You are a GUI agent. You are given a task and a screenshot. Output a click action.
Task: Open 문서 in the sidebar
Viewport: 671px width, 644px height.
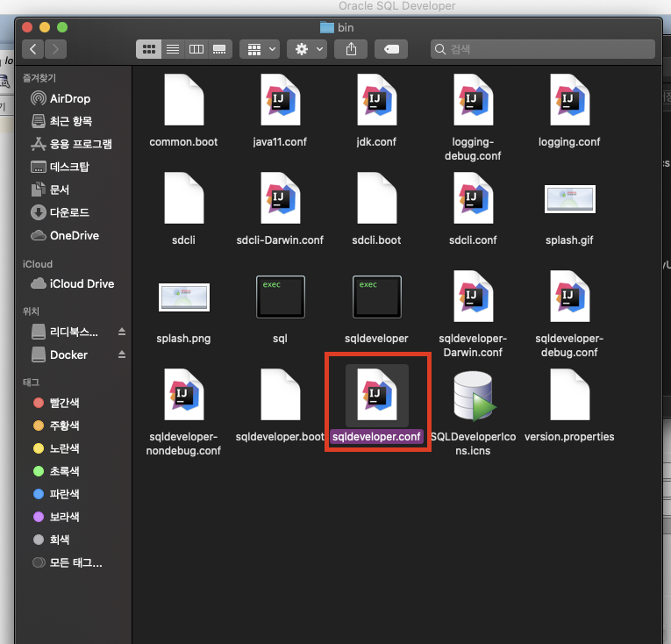50,190
